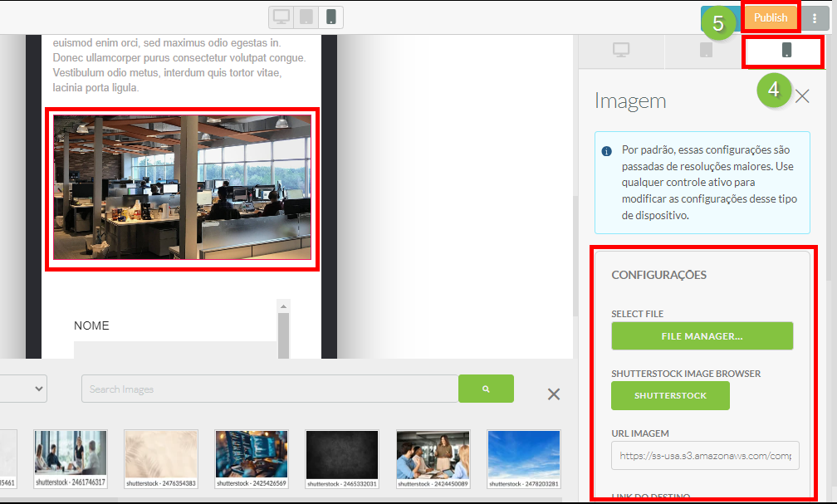The image size is (837, 504).
Task: Select the desktop tab in settings panel
Action: [x=621, y=51]
